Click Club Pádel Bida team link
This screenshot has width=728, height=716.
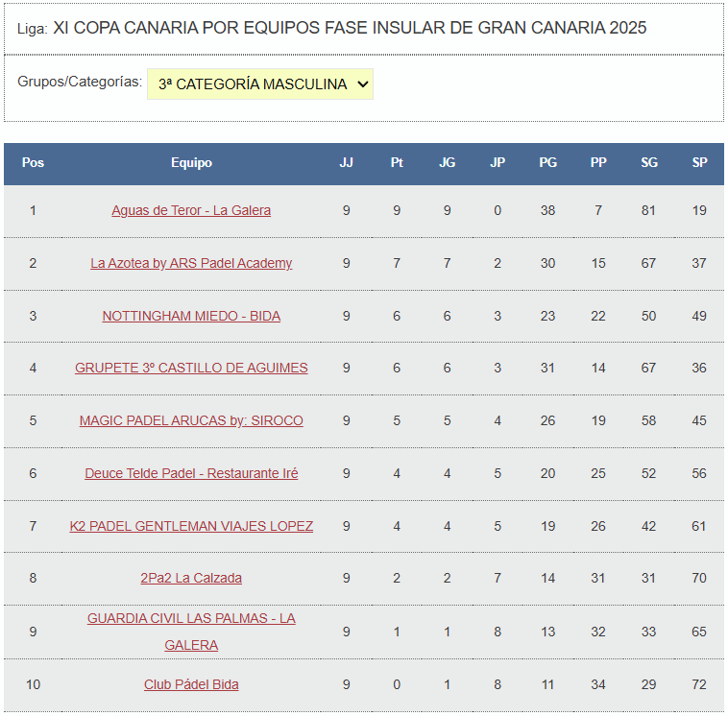tap(191, 684)
